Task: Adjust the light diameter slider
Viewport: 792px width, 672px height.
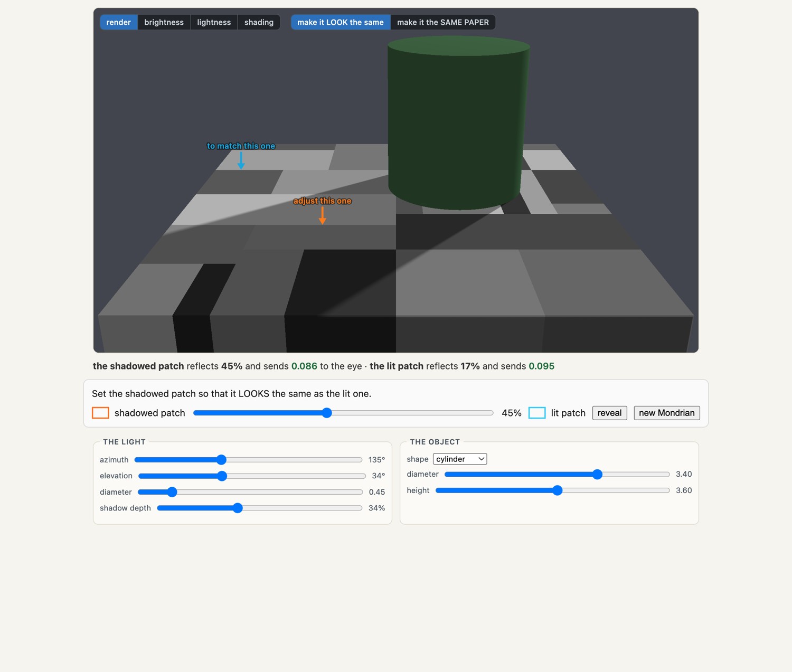Action: pos(250,492)
